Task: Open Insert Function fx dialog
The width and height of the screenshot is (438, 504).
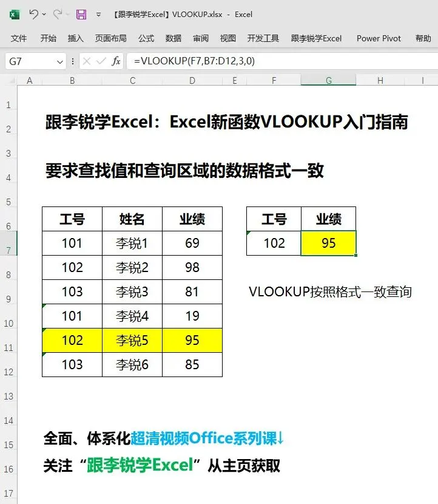Action: [116, 61]
